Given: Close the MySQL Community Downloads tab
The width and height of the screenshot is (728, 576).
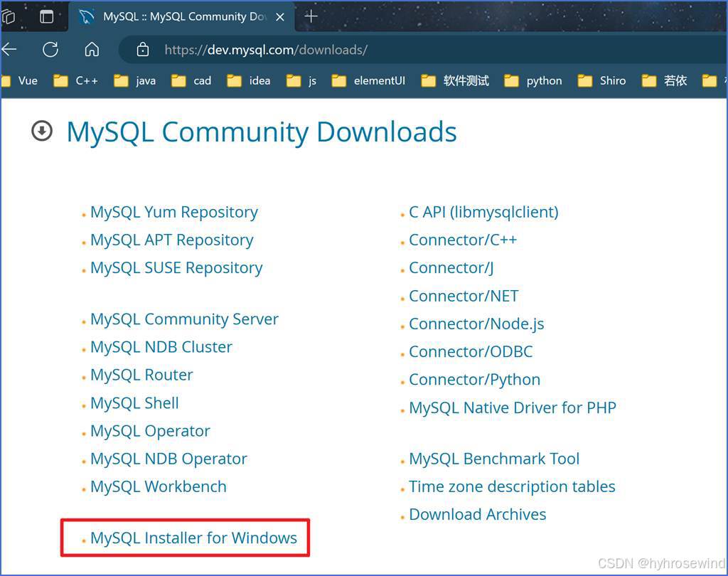Looking at the screenshot, I should click(x=280, y=17).
